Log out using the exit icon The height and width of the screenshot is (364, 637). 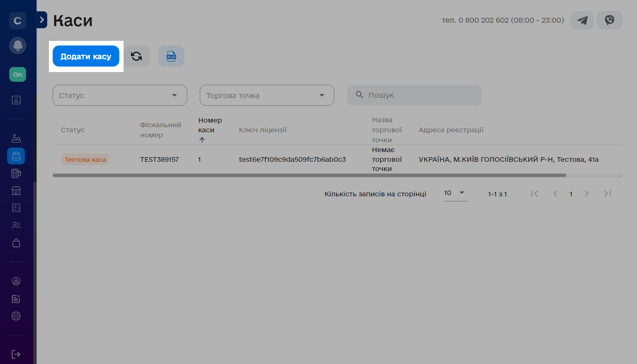pos(16,354)
